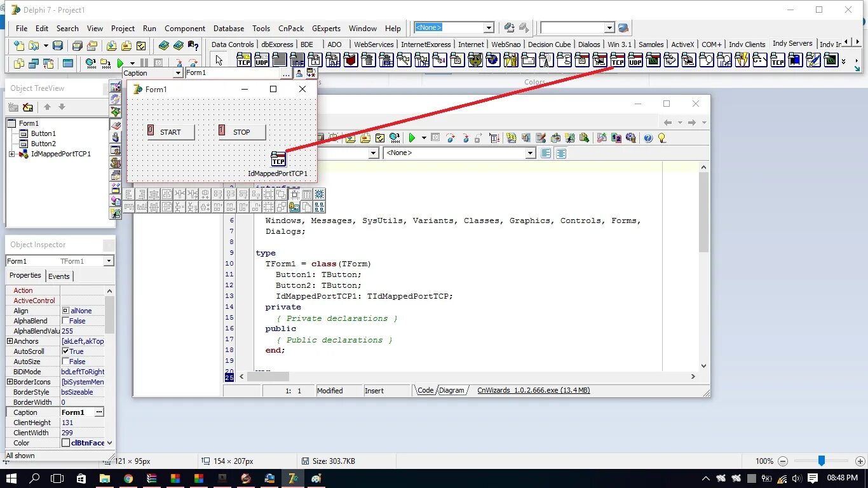Switch to the Diagram tab in code editor

(452, 390)
